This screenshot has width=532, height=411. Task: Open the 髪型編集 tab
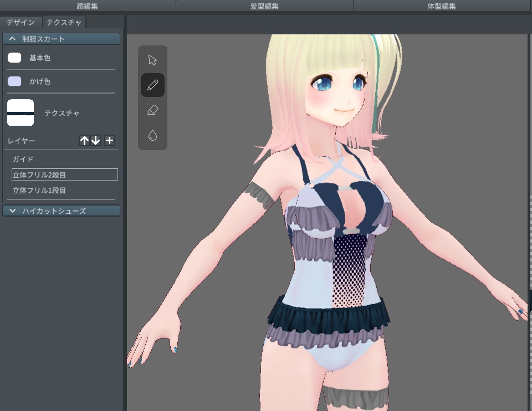265,5
